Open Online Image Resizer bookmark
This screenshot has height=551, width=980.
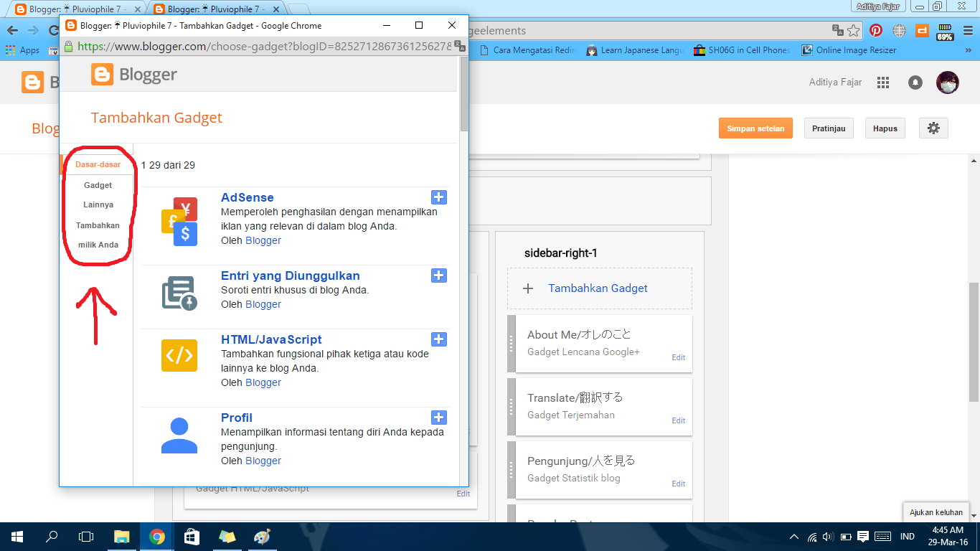pos(849,50)
